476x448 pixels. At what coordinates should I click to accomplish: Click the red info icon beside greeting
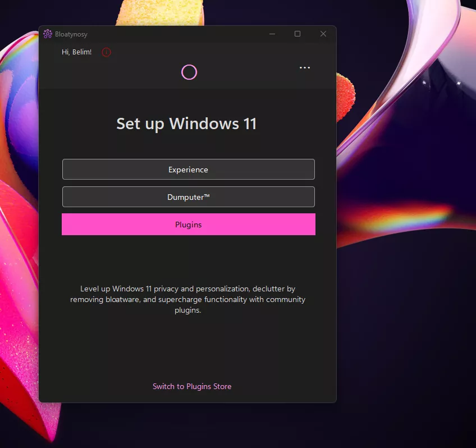click(x=106, y=52)
